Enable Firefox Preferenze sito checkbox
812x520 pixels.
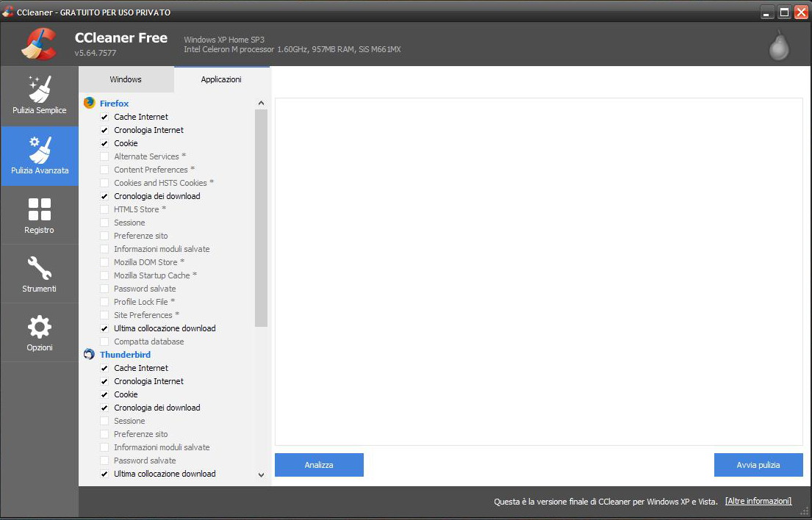coord(104,236)
